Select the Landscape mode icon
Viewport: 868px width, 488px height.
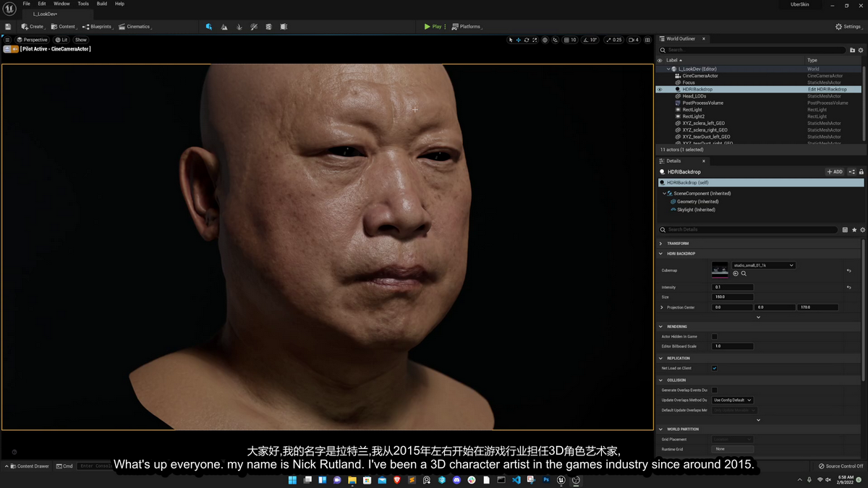(224, 27)
